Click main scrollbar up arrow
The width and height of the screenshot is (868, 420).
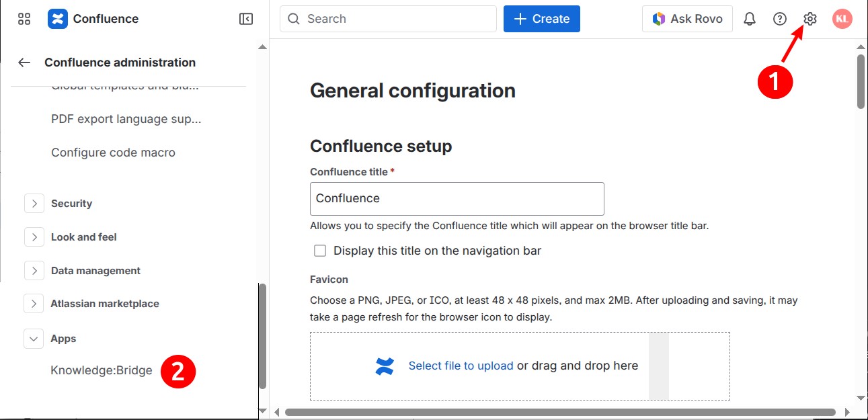coord(861,48)
